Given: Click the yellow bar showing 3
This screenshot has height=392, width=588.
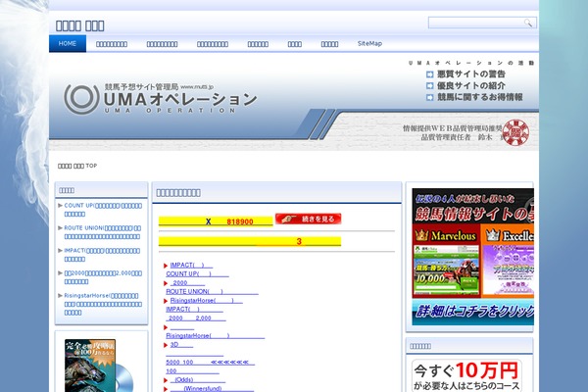Looking at the screenshot, I should (x=250, y=241).
